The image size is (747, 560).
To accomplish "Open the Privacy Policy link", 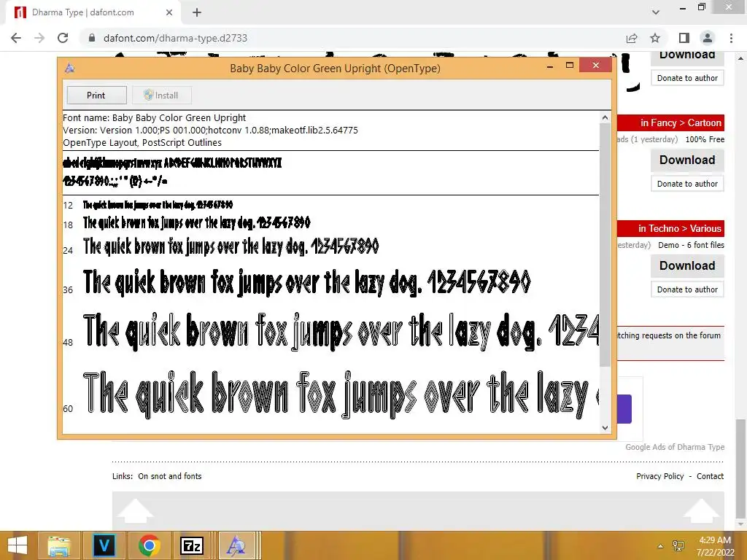I will click(x=659, y=476).
